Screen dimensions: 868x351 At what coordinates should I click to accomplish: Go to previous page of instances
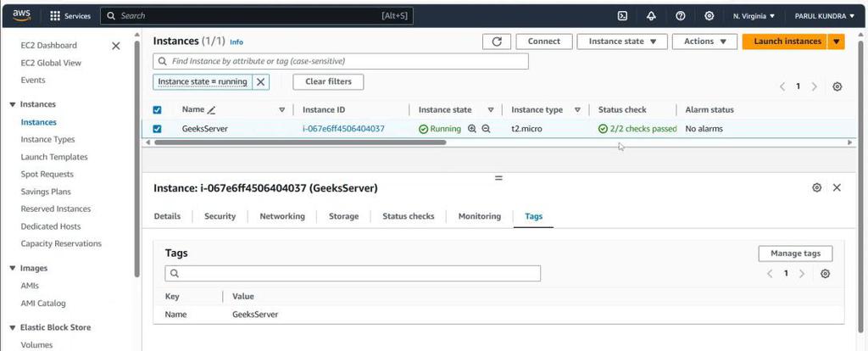(x=782, y=86)
